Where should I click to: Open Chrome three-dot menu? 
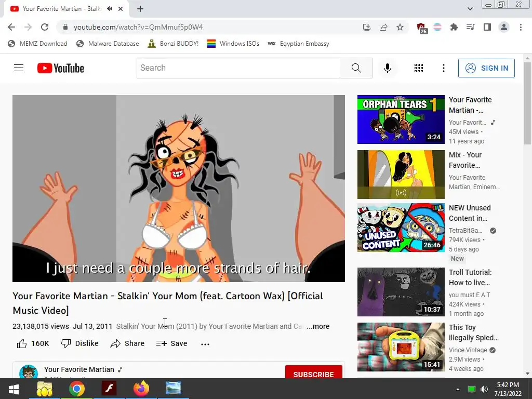click(x=521, y=27)
